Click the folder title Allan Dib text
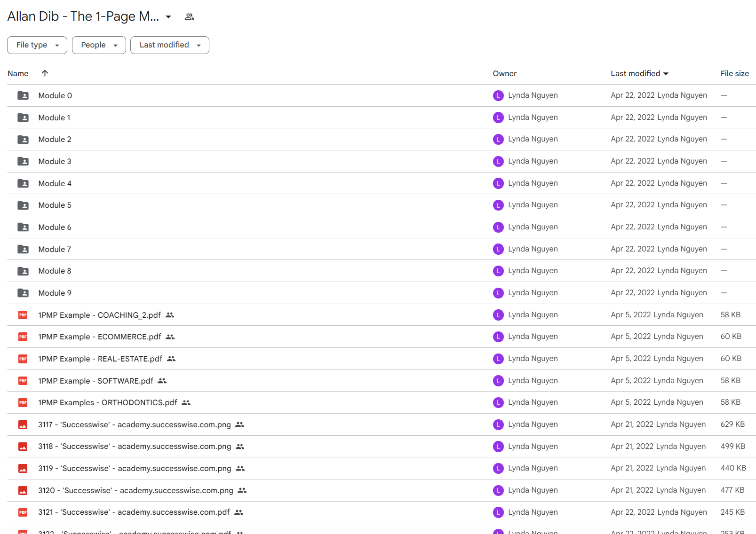Image resolution: width=756 pixels, height=534 pixels. 83,16
